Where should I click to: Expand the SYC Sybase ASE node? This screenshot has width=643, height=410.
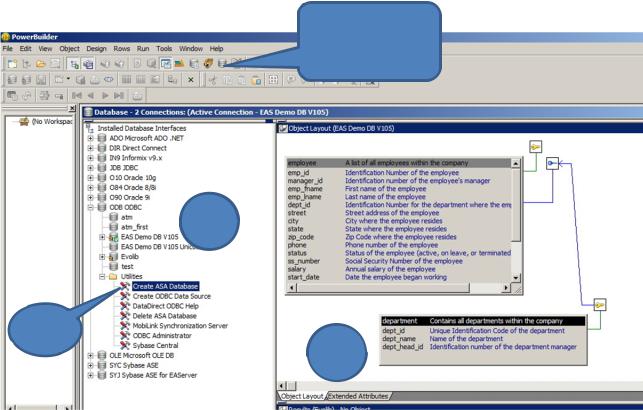(x=91, y=365)
